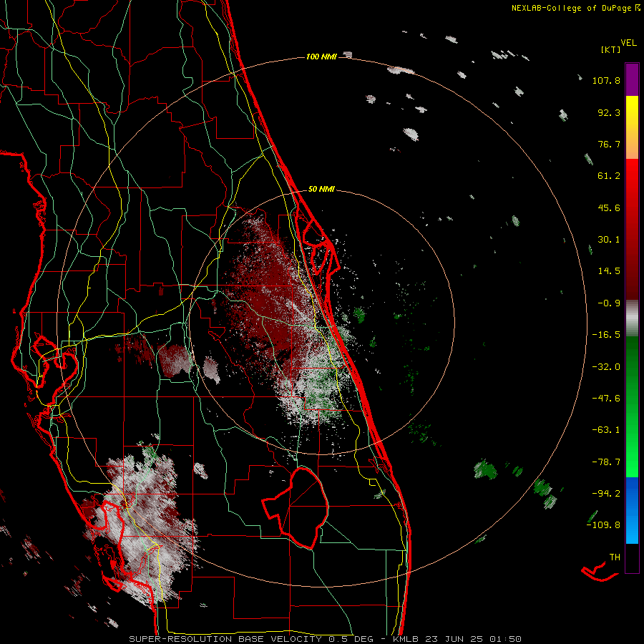The height and width of the screenshot is (644, 644).
Task: Click the [KT] units label
Action: [610, 49]
